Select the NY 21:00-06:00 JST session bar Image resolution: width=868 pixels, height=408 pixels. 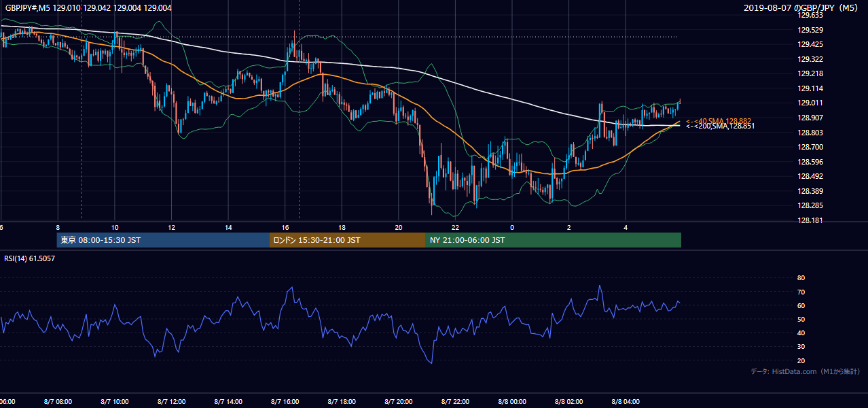(x=554, y=240)
